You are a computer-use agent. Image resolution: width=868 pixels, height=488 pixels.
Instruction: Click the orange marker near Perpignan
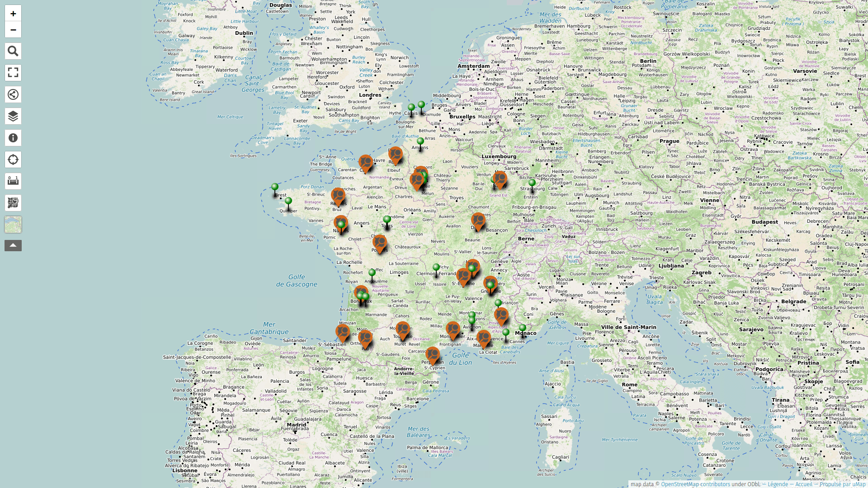[433, 355]
